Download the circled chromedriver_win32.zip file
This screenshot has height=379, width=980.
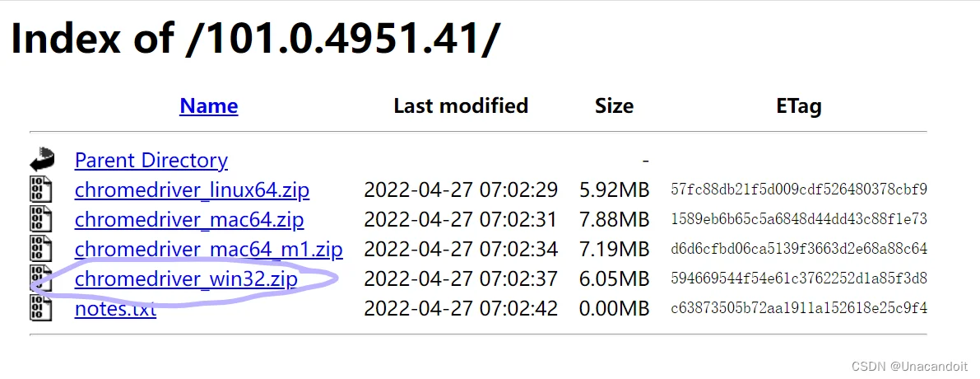pos(186,279)
